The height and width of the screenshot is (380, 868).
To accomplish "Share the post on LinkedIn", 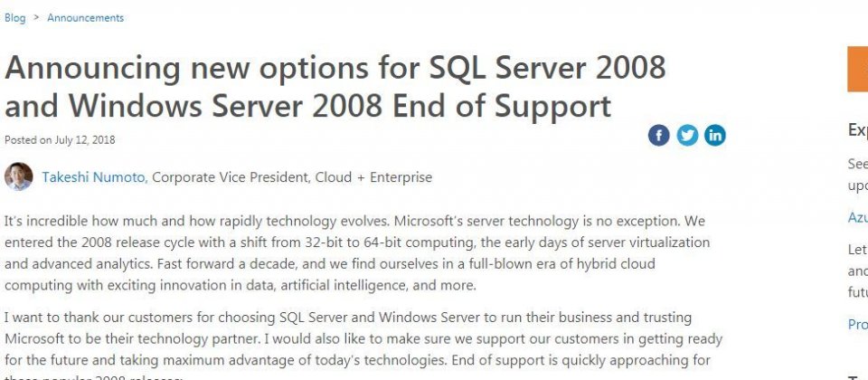I will click(x=714, y=135).
